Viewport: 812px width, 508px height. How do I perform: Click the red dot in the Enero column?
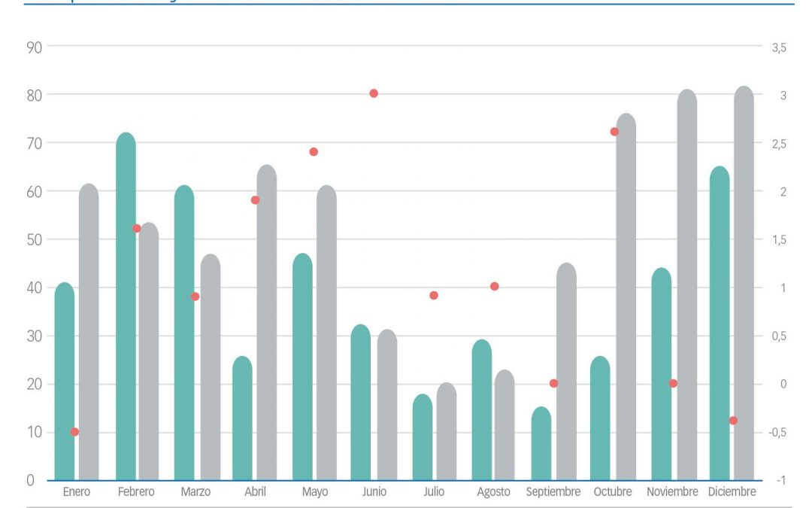point(74,432)
